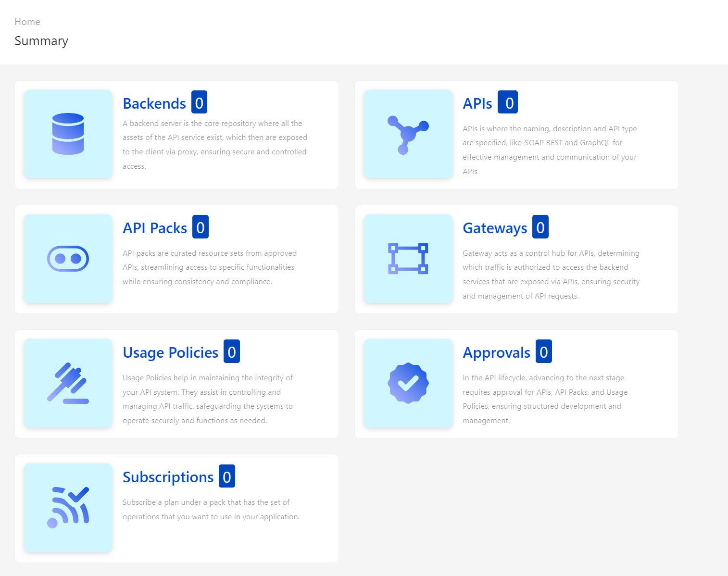Open the Gateways heading link
728x576 pixels.
point(495,228)
